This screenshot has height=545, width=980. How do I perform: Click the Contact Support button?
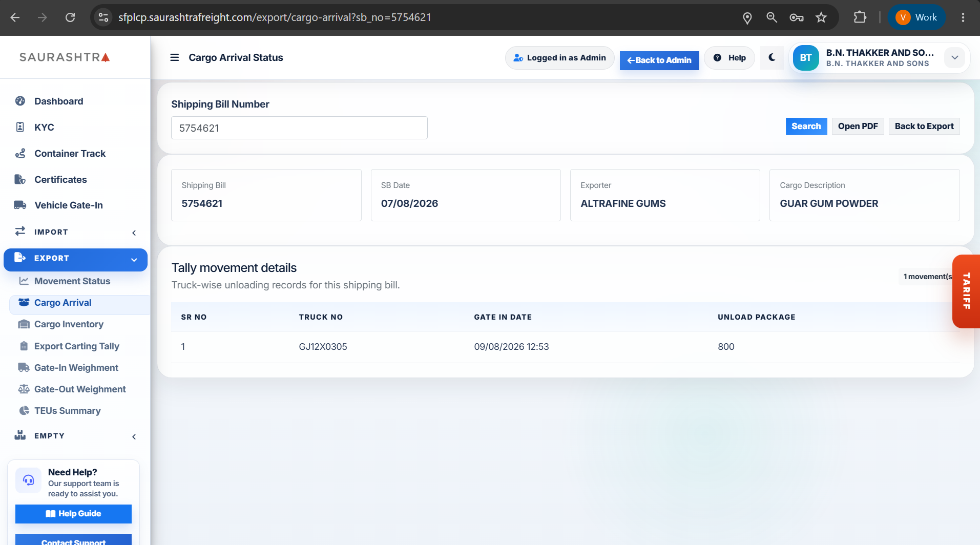(x=73, y=540)
